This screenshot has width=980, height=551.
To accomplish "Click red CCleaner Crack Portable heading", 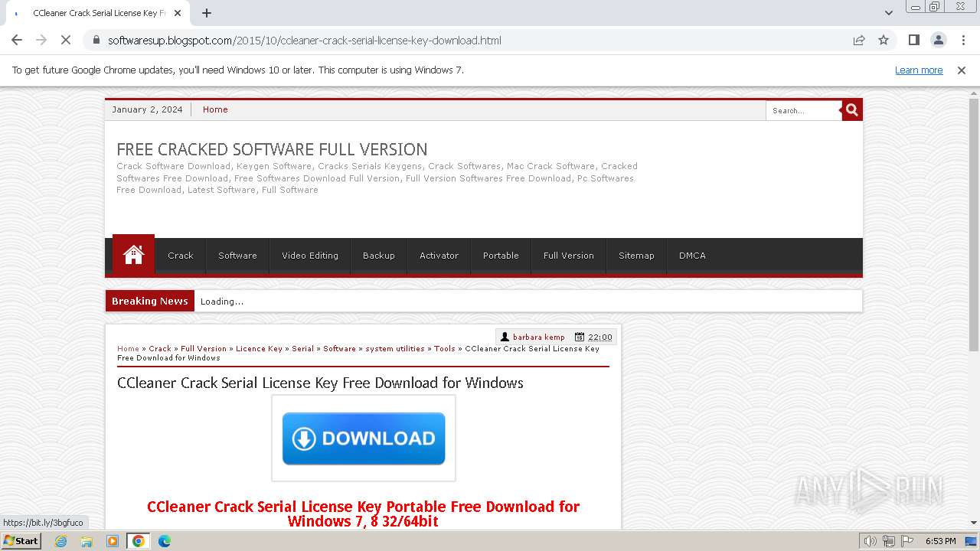I will (x=363, y=514).
